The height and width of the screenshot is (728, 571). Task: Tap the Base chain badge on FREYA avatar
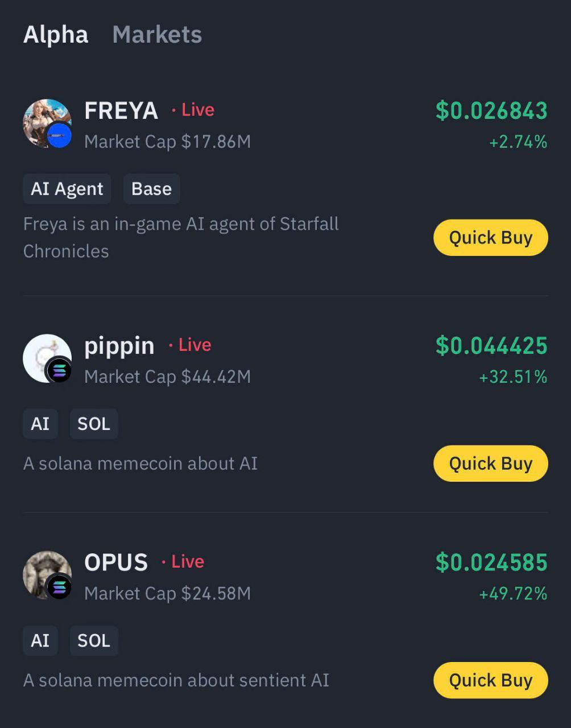[59, 136]
